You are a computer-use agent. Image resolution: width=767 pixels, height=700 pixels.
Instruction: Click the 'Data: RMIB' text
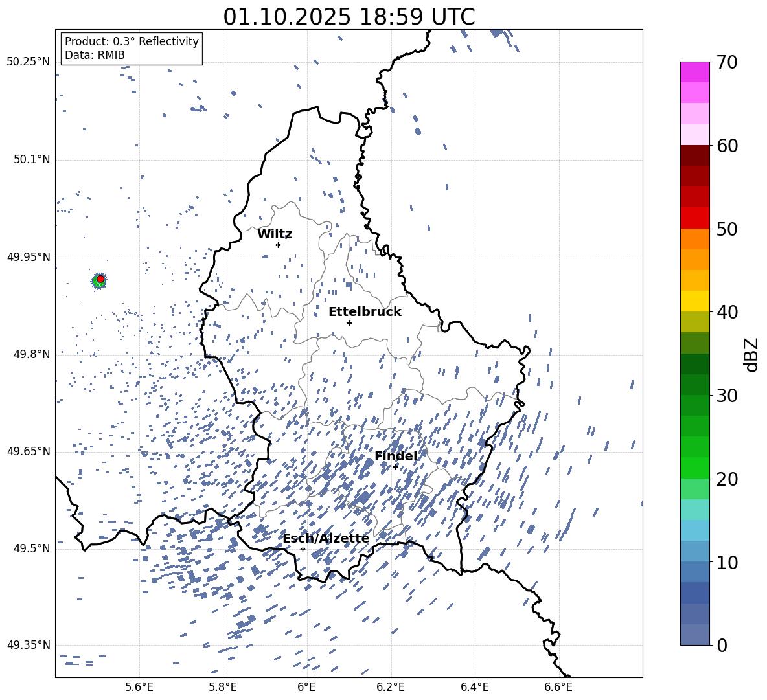[95, 55]
